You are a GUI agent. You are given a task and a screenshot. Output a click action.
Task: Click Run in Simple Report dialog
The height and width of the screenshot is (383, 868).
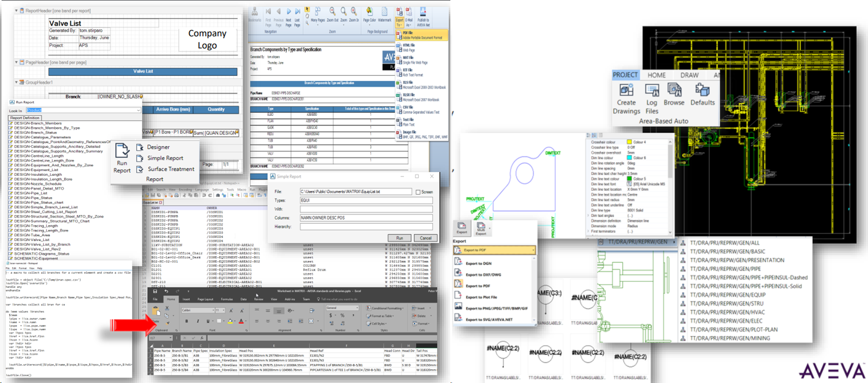[399, 238]
